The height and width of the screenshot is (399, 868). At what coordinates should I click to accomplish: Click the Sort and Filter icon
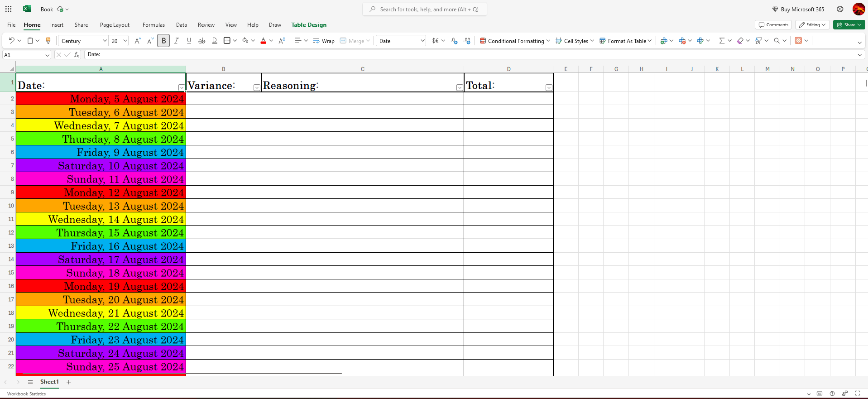click(x=759, y=41)
